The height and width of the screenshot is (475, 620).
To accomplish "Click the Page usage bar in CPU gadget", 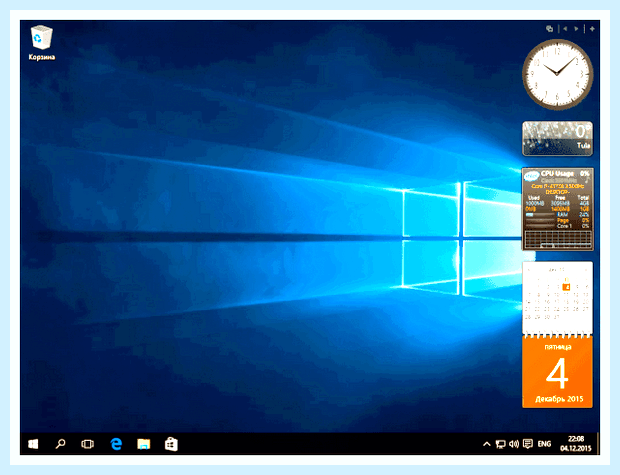I will pos(540,220).
